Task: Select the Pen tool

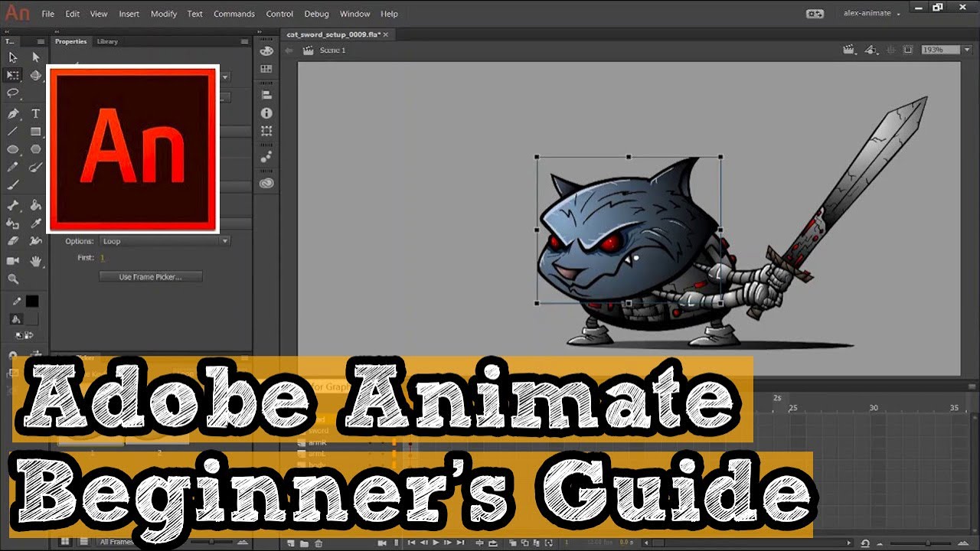Action: 13,114
